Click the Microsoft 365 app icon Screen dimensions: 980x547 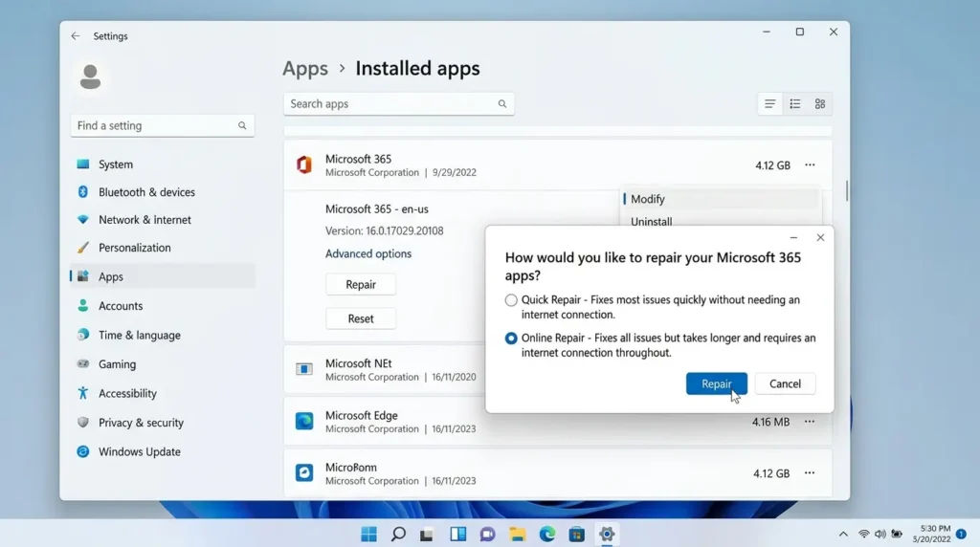tap(304, 164)
